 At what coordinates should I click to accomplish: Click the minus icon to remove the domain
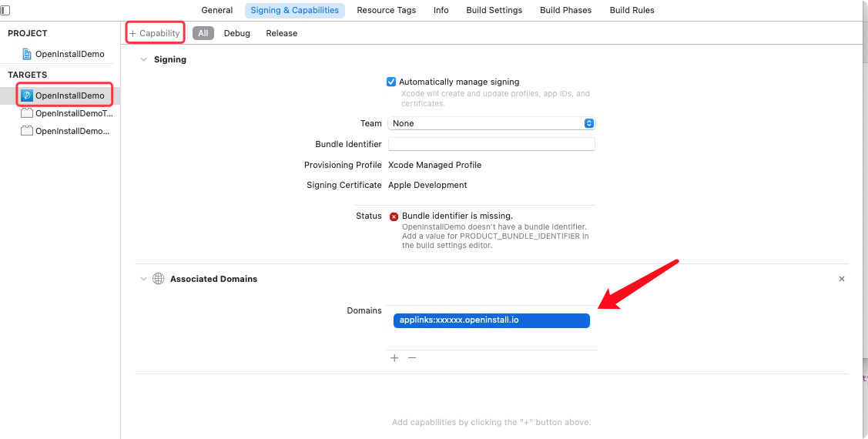tap(412, 358)
